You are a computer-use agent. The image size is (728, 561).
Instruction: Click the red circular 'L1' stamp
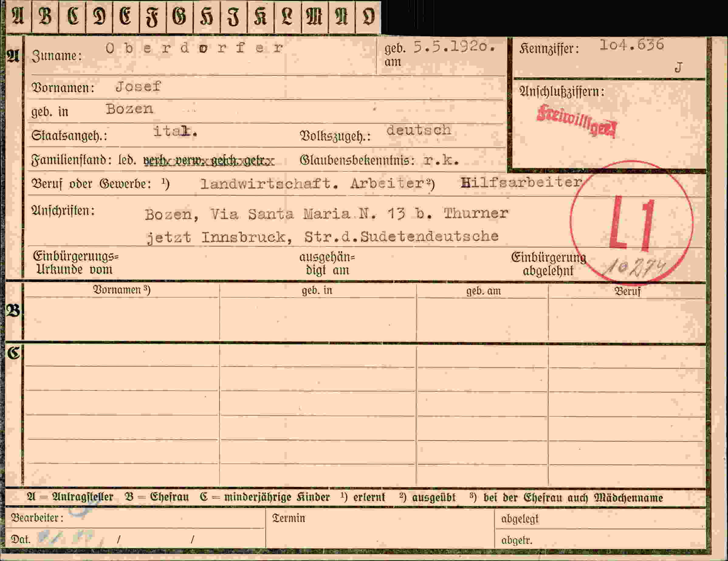point(631,223)
